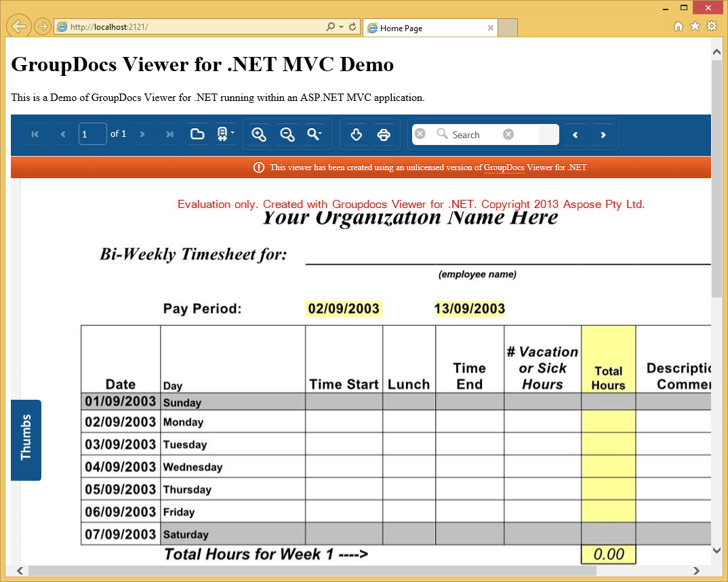Open address bar search dropdown arrow
The width and height of the screenshot is (728, 582).
(x=341, y=27)
